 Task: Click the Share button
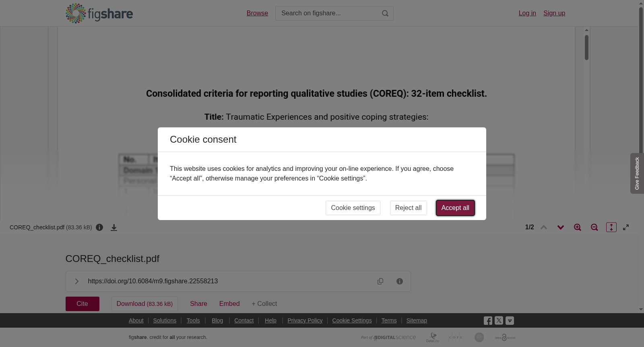(x=198, y=304)
